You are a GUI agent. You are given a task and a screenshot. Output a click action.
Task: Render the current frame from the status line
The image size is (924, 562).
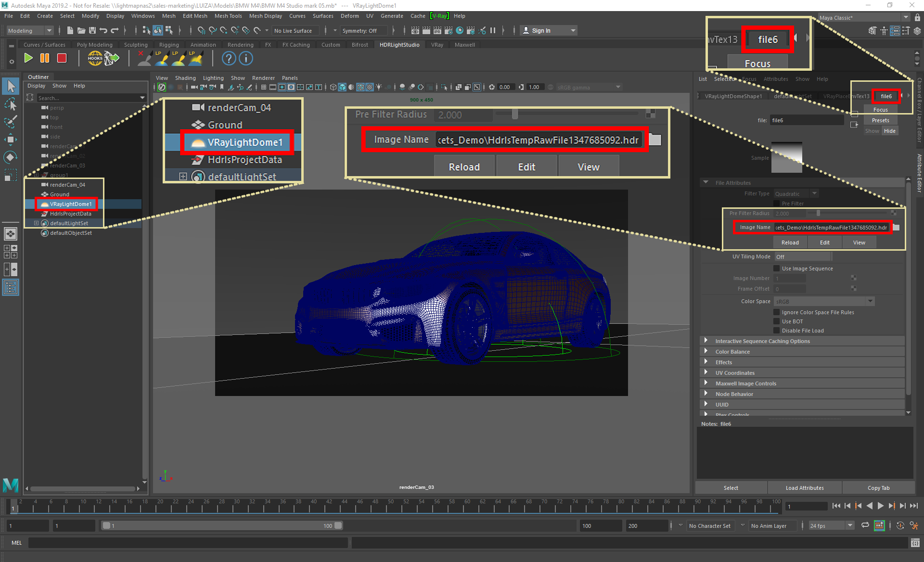coord(426,30)
